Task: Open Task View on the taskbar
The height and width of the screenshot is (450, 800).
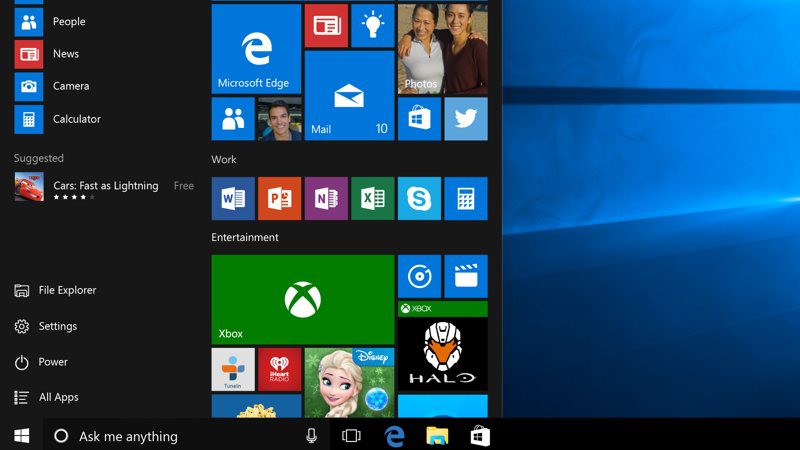Action: pos(351,436)
